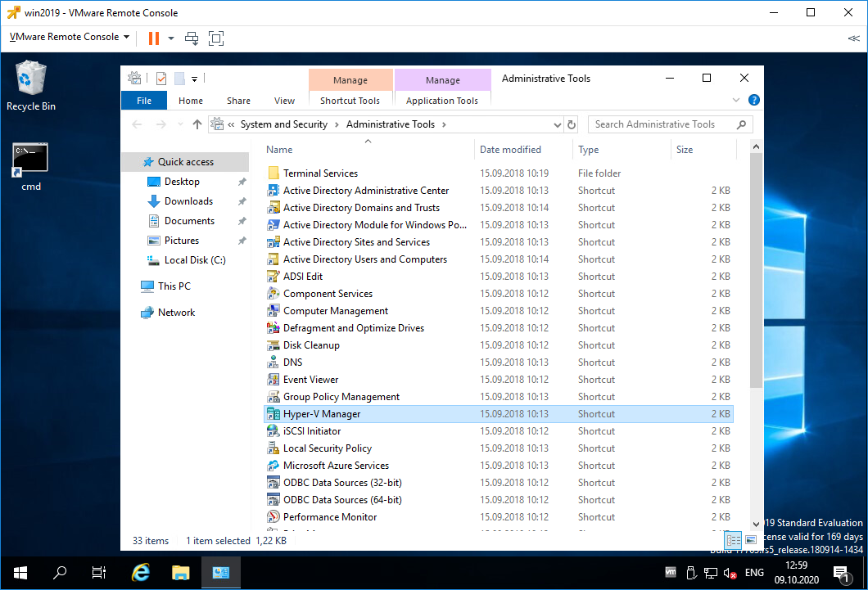Click the Event Viewer icon
This screenshot has width=868, height=590.
(x=273, y=380)
